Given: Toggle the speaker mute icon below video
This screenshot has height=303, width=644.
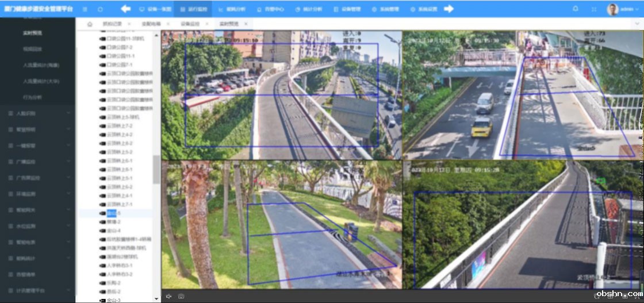Looking at the screenshot, I should (168, 296).
